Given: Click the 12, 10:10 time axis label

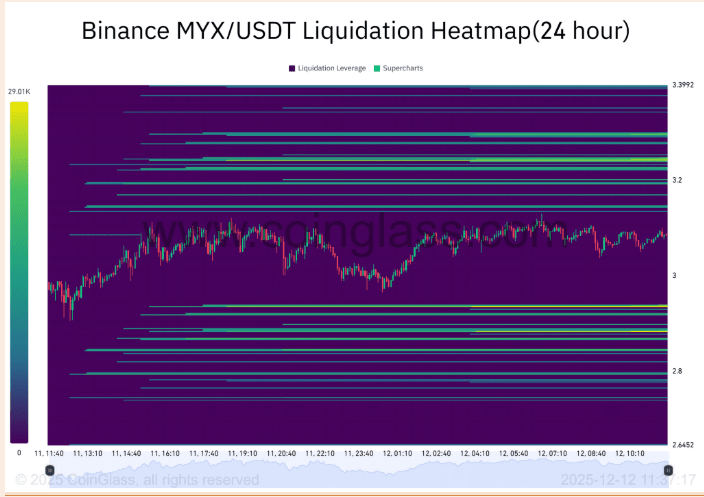Looking at the screenshot, I should (x=630, y=453).
